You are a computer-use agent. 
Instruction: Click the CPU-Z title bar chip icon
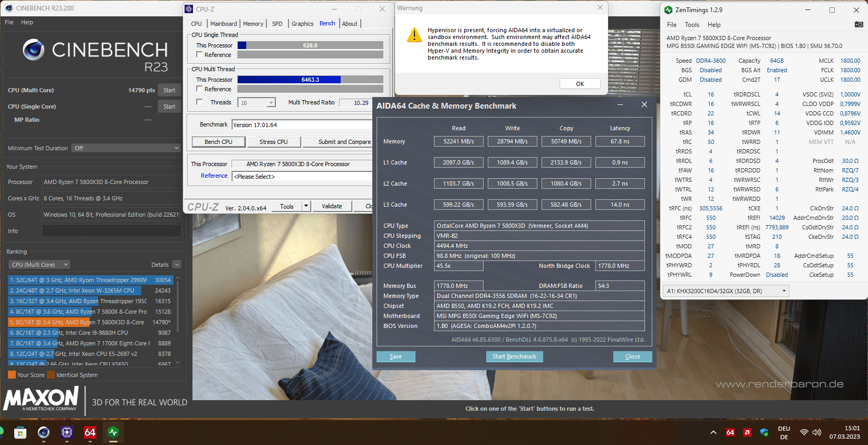pyautogui.click(x=189, y=9)
